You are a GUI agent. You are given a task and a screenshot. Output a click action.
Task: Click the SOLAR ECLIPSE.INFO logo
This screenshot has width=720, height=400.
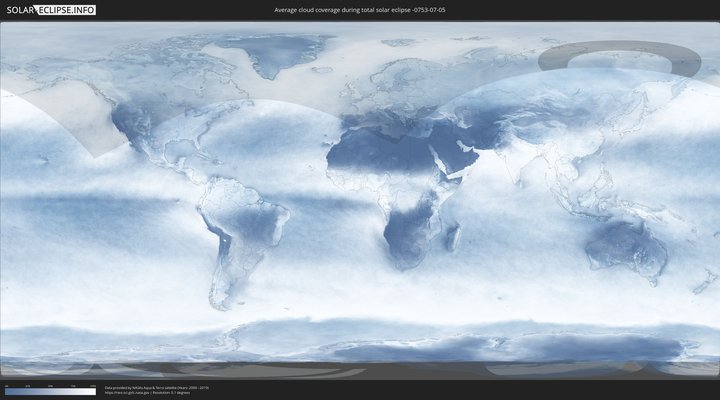coord(49,10)
